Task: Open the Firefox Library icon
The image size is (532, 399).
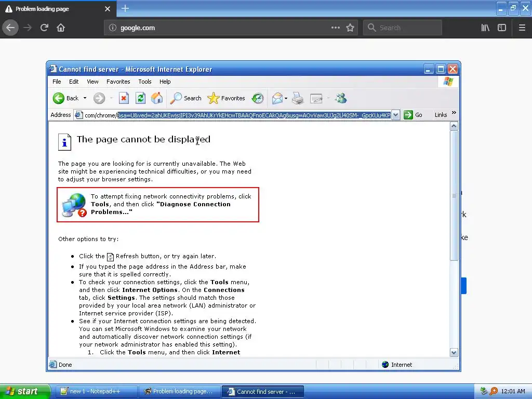Action: tap(485, 28)
